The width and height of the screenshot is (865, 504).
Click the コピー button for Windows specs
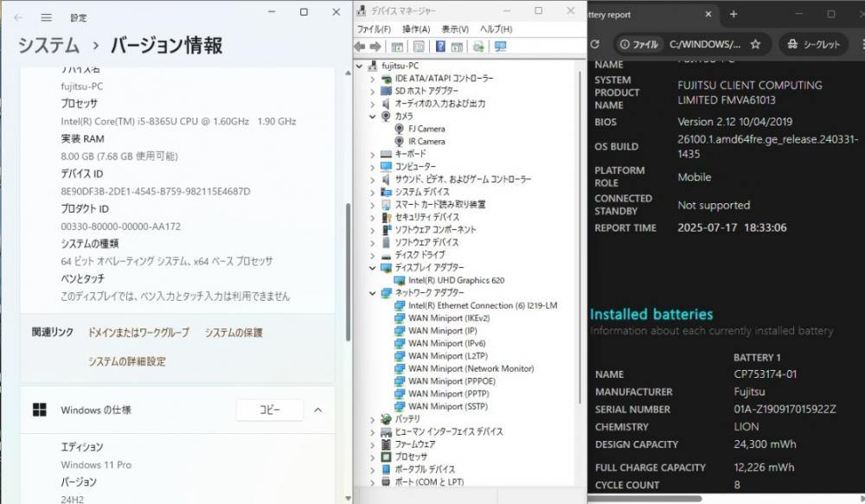tap(270, 410)
